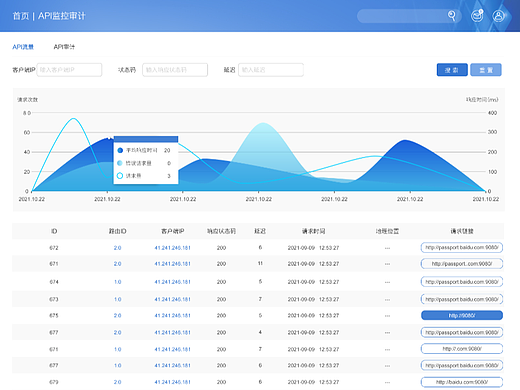520x390 pixels.
Task: Open client IP 41.241.246.181 in row 674
Action: click(x=172, y=282)
